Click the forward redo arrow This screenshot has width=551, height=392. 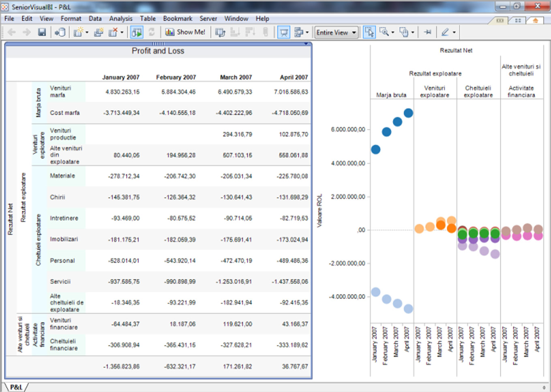click(27, 32)
